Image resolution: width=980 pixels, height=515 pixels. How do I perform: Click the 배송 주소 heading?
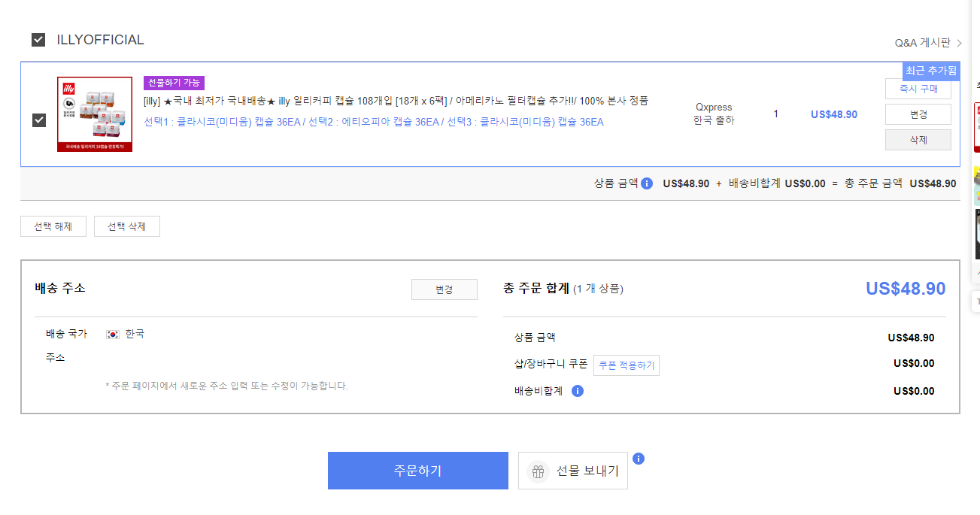pos(60,288)
